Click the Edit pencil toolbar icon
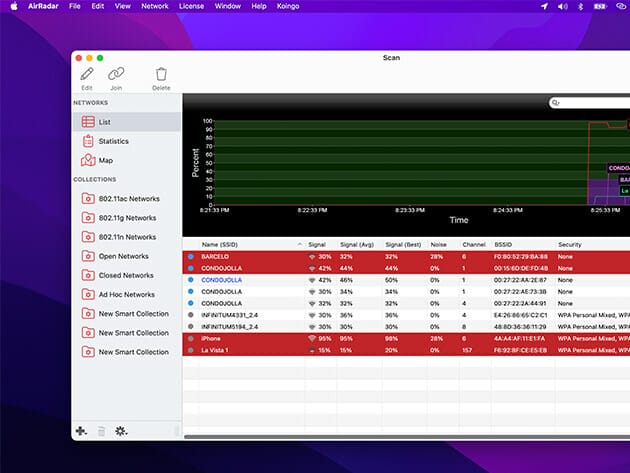Viewport: 630px width, 473px height. (x=87, y=74)
